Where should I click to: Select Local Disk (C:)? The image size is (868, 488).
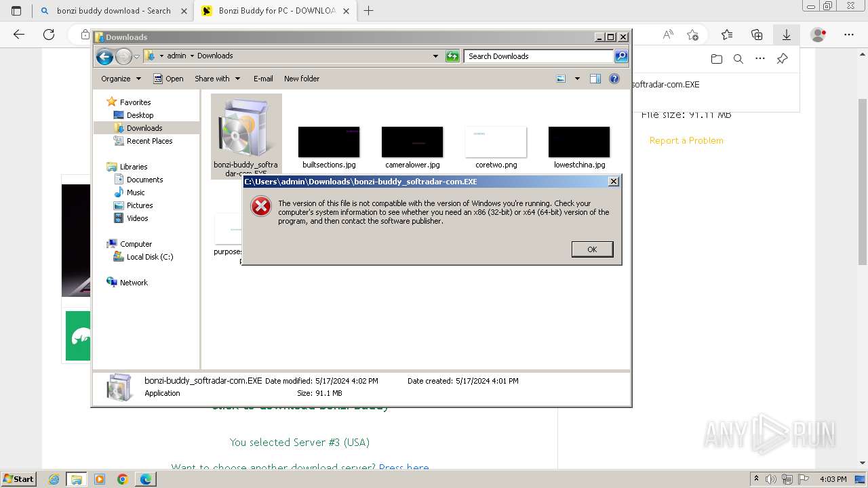pyautogui.click(x=150, y=257)
